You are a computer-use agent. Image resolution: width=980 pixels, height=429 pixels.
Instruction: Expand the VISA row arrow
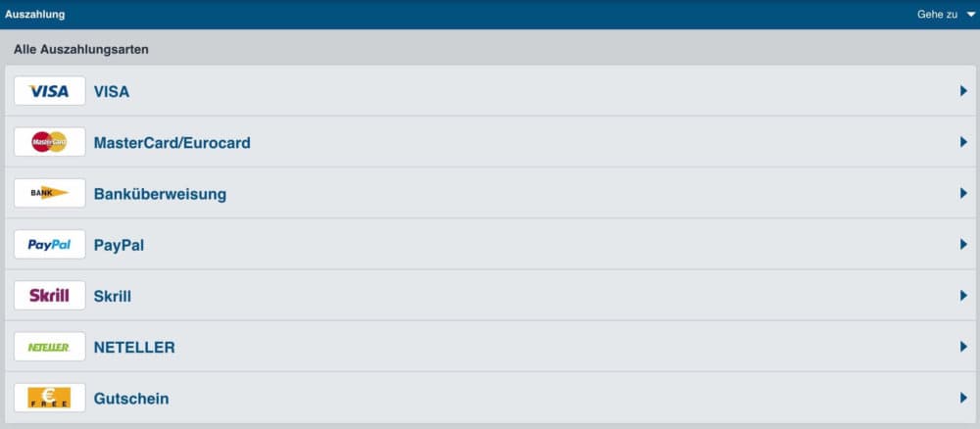(x=963, y=91)
